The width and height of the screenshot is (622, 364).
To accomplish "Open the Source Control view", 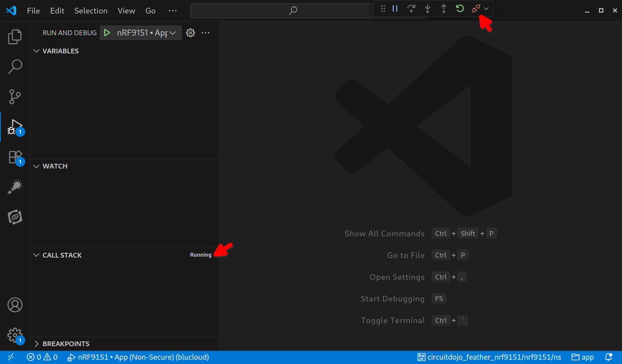I will (x=15, y=97).
